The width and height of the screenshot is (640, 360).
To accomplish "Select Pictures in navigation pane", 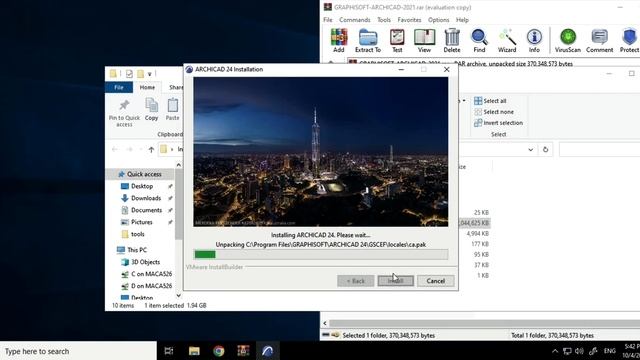I will (x=142, y=222).
